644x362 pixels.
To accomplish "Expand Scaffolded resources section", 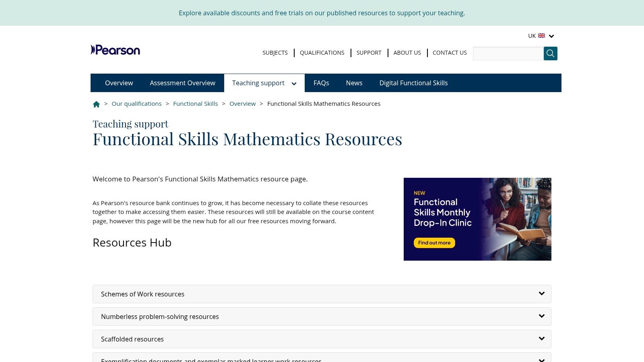I will [322, 339].
